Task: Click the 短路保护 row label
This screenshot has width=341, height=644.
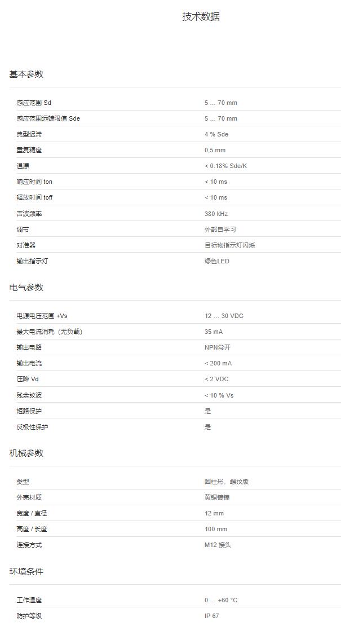Action: coord(29,411)
